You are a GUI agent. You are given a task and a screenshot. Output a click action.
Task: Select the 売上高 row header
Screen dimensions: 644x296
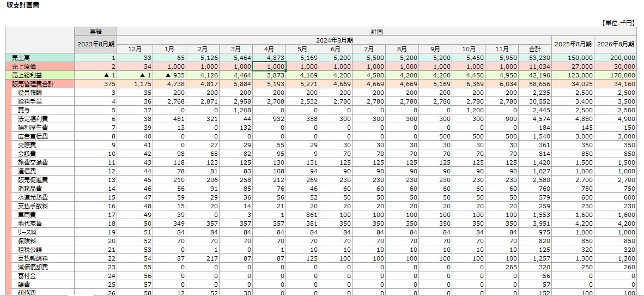point(40,58)
